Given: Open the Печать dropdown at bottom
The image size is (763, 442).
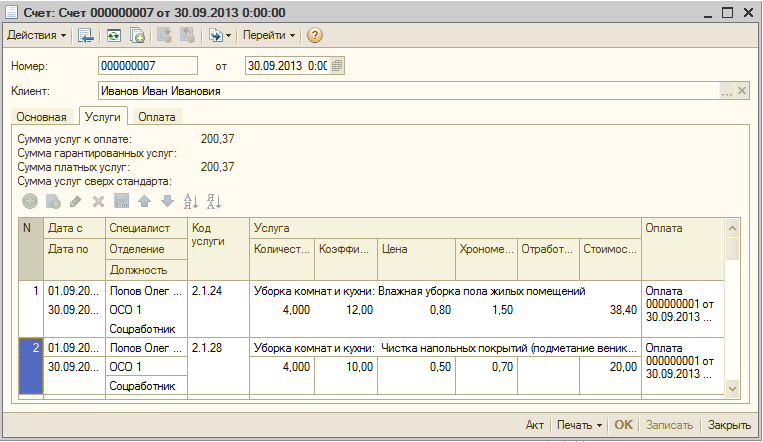Looking at the screenshot, I should 580,425.
